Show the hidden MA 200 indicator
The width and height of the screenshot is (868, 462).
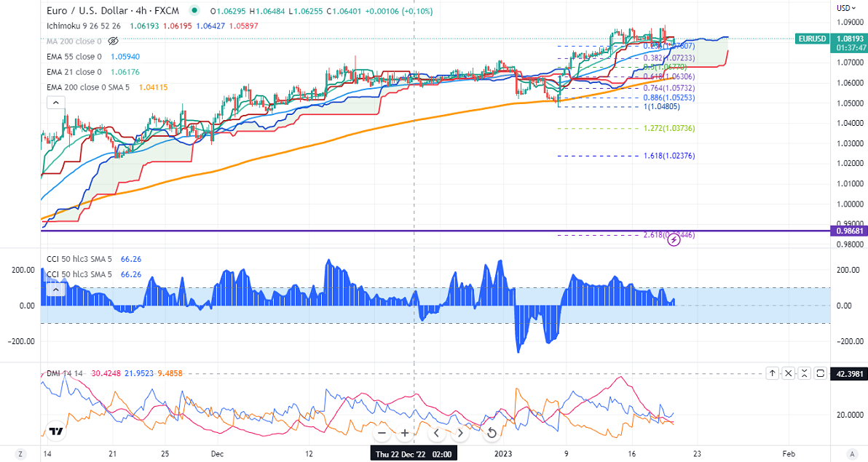pyautogui.click(x=112, y=41)
